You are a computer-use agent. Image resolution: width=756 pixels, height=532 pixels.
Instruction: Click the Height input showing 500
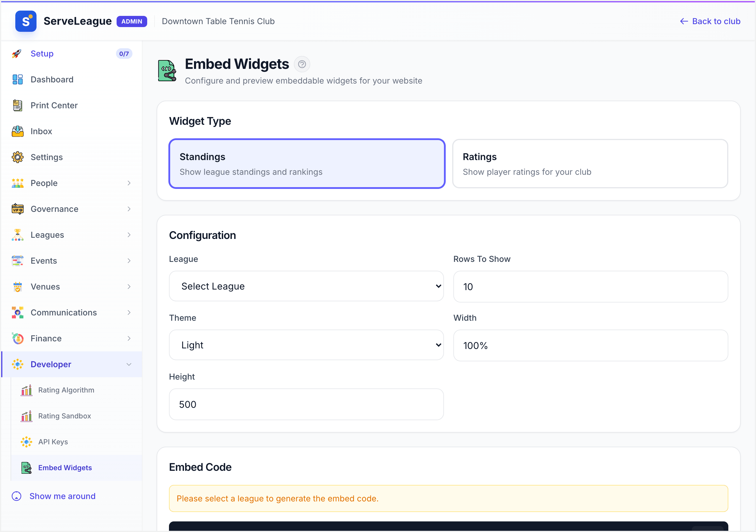click(x=306, y=404)
